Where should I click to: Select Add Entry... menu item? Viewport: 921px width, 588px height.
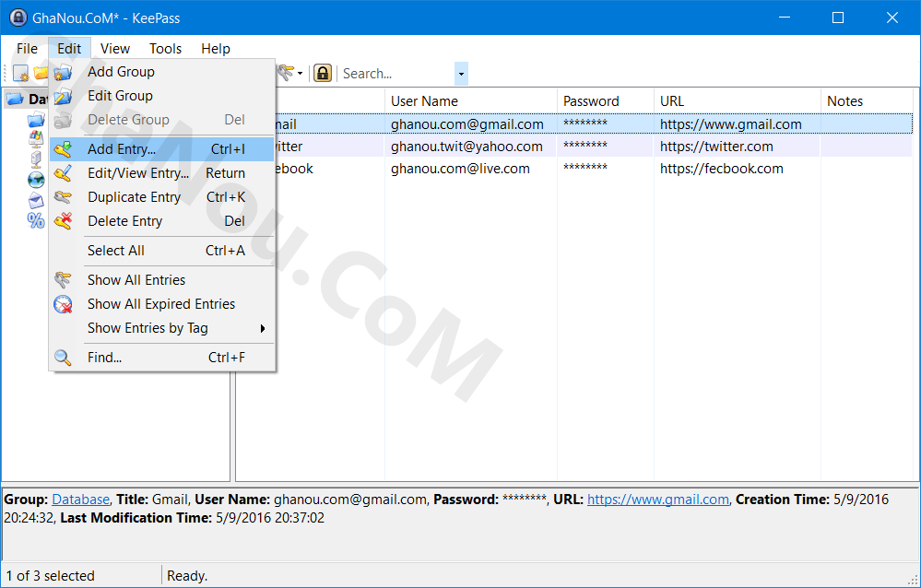[x=162, y=149]
